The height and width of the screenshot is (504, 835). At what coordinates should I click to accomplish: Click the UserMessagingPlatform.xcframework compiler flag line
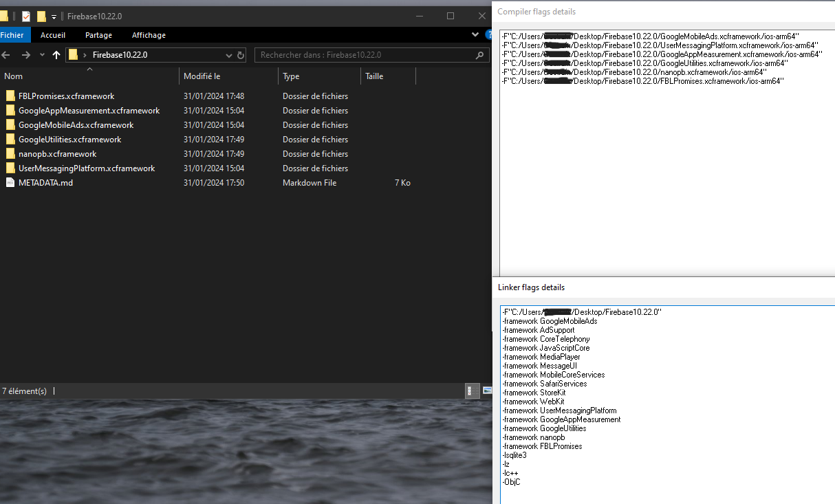[x=660, y=45]
